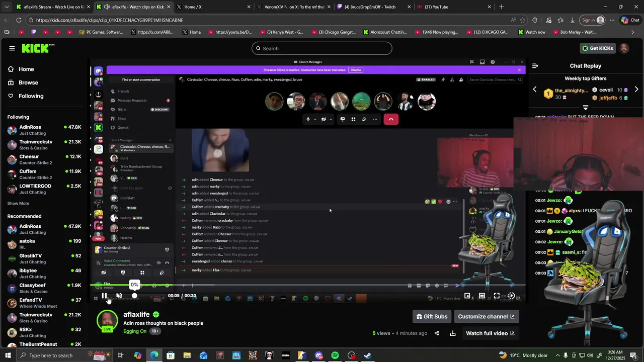
Task: Share the clip with the share icon
Action: click(437, 333)
